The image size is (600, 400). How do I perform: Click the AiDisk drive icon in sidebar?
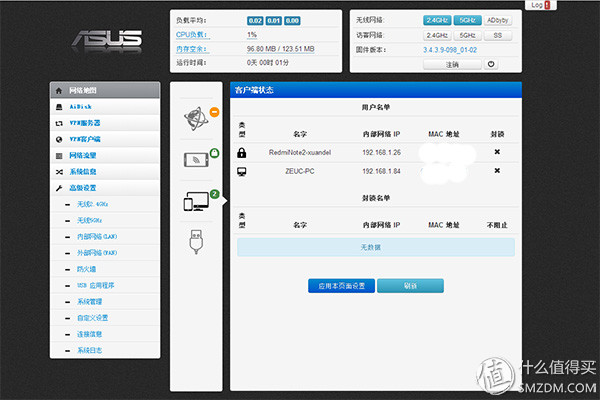click(59, 107)
